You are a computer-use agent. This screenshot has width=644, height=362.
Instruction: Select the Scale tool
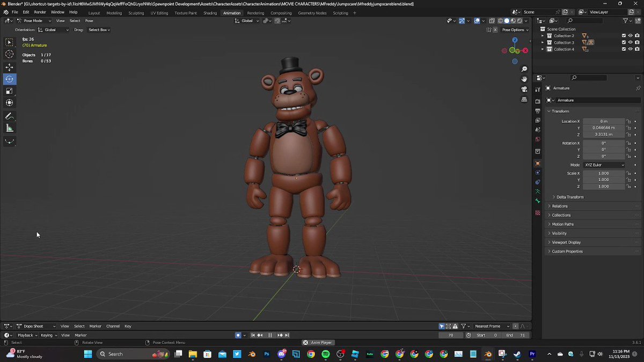click(10, 91)
